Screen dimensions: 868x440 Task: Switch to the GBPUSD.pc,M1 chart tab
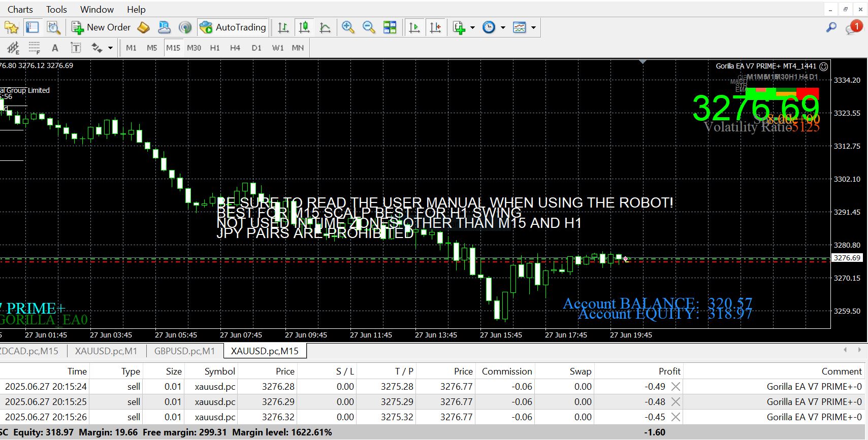point(184,351)
